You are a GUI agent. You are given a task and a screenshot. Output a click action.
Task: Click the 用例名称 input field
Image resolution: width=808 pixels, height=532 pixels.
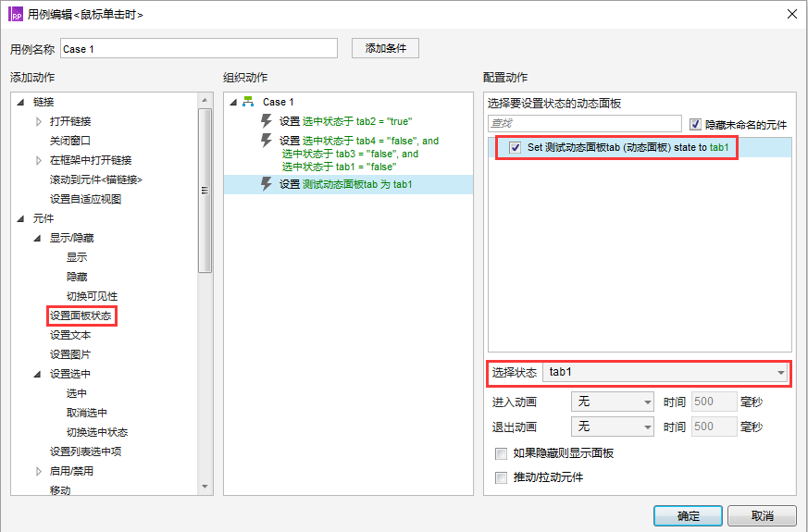click(199, 48)
